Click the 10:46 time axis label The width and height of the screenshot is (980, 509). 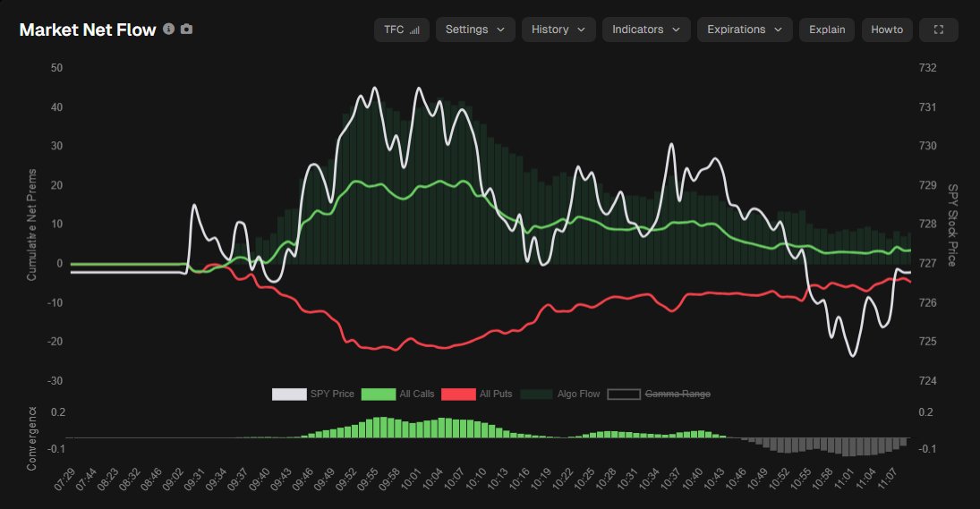pos(736,479)
